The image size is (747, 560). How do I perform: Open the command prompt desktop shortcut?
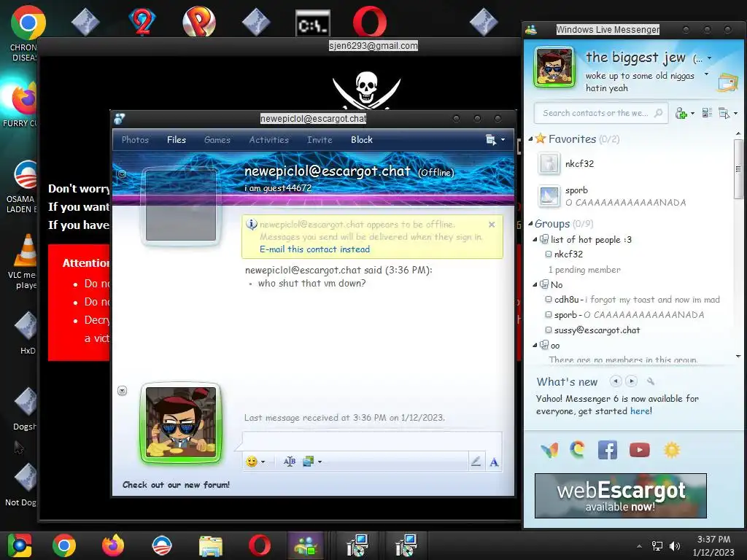(312, 23)
